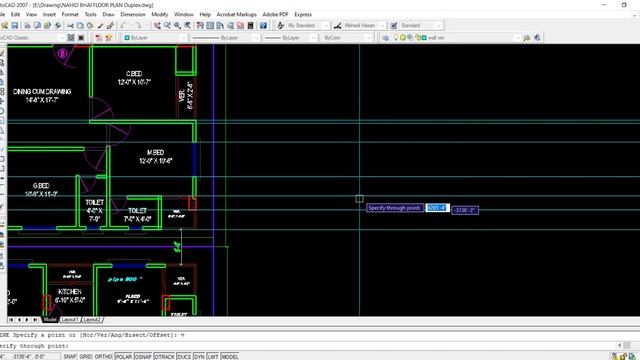Click the Dimension Style icon
Screen dimensions: 640x360
(337, 25)
